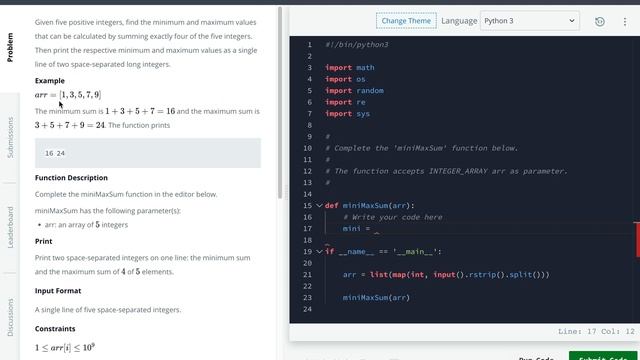Screen dimensions: 640x360
Task: Click 'import sys' on line 7
Action: point(347,114)
